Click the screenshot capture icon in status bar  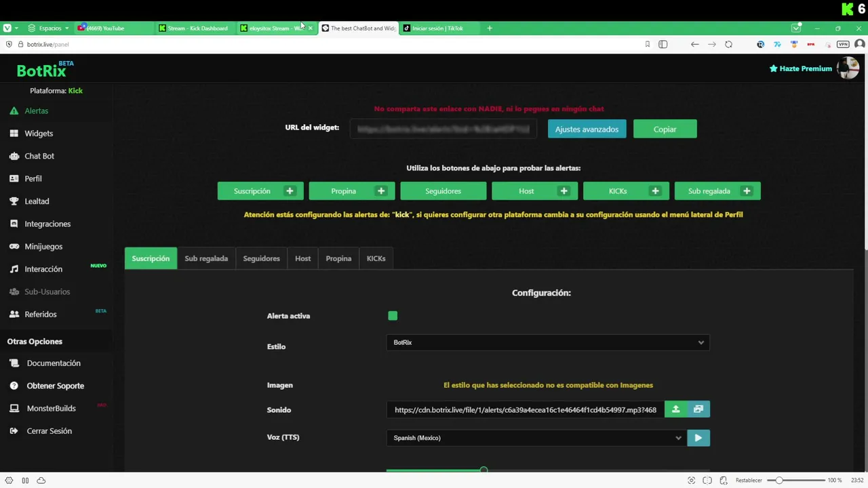coord(691,481)
